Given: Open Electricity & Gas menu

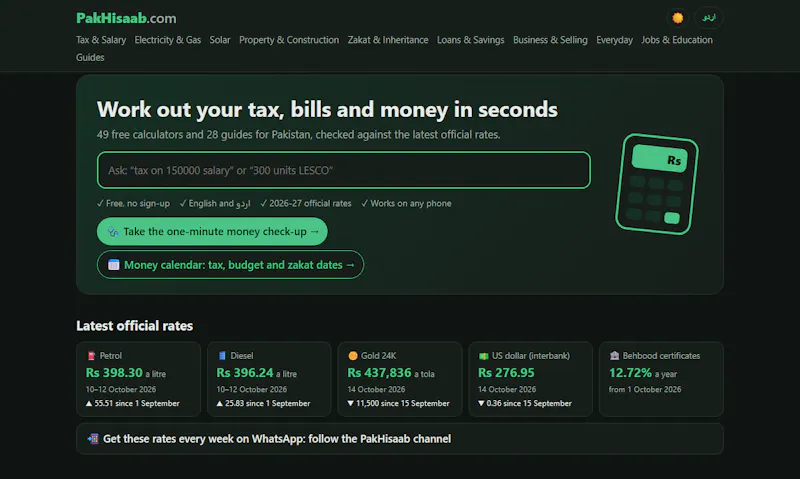Looking at the screenshot, I should 168,40.
